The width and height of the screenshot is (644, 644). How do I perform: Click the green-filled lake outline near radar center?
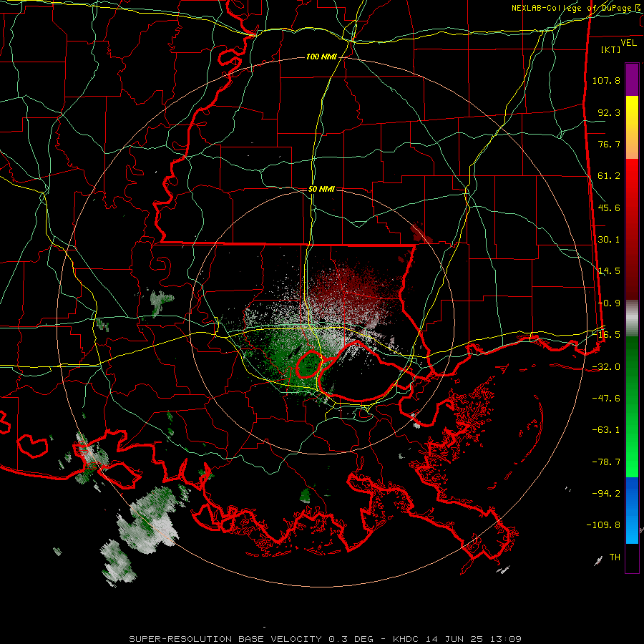tap(309, 364)
